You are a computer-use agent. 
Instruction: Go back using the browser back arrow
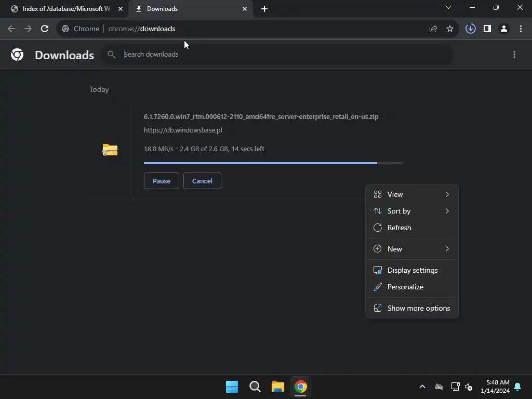(11, 29)
